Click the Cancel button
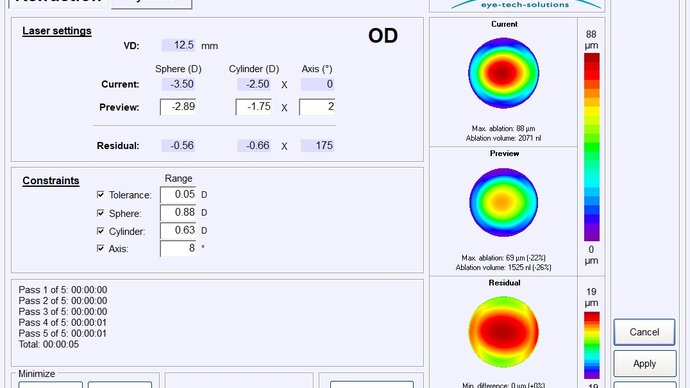 [644, 332]
